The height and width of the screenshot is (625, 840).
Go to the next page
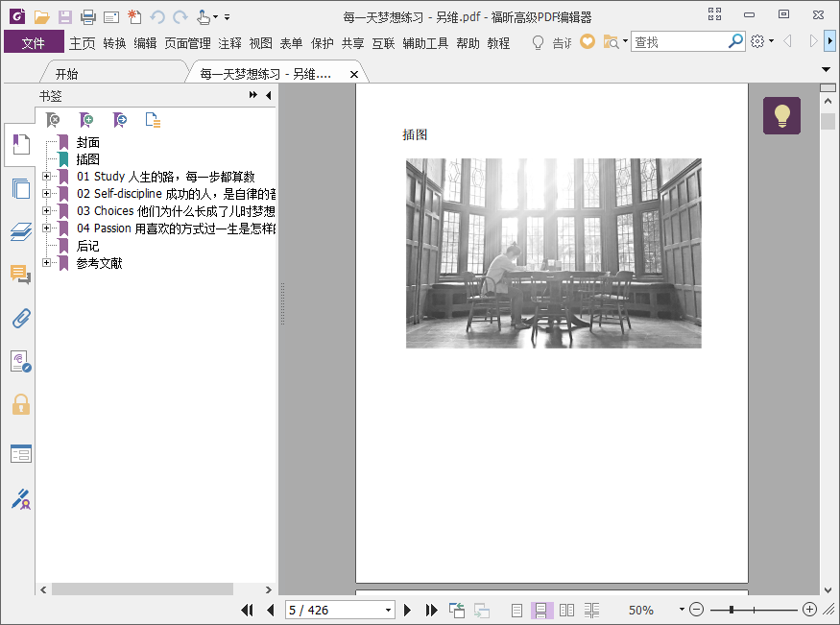[407, 610]
